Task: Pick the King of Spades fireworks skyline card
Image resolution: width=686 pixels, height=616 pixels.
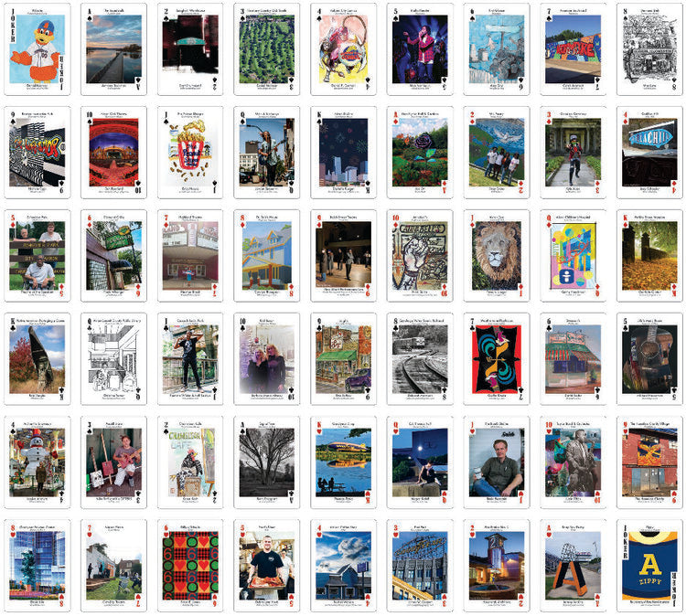Action: [x=343, y=153]
